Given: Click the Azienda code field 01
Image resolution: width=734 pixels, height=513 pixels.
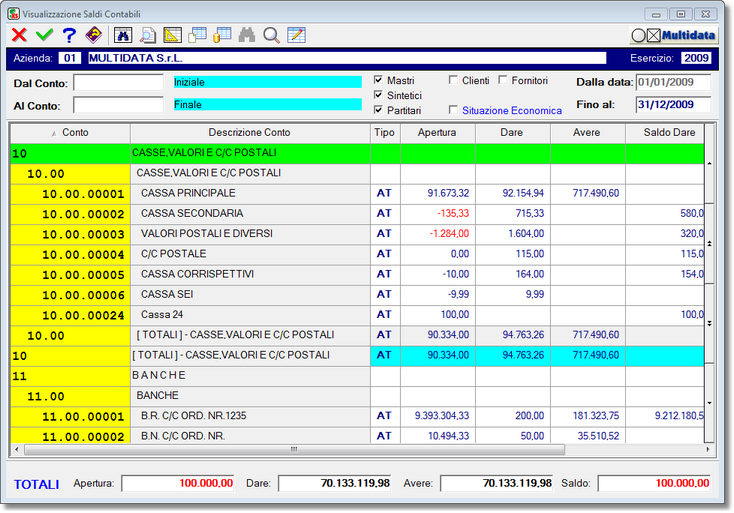Looking at the screenshot, I should click(70, 58).
